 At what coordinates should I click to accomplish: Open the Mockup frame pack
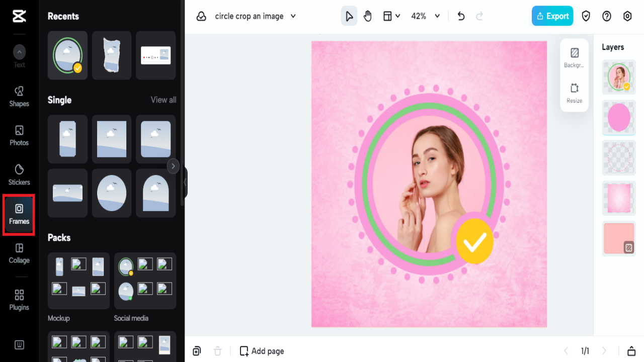click(x=78, y=281)
